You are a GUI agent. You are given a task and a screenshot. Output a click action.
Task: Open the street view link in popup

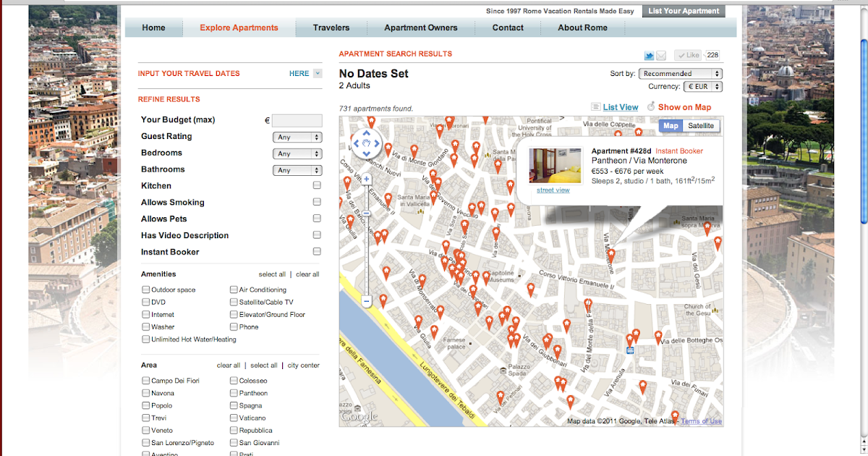[x=553, y=190]
